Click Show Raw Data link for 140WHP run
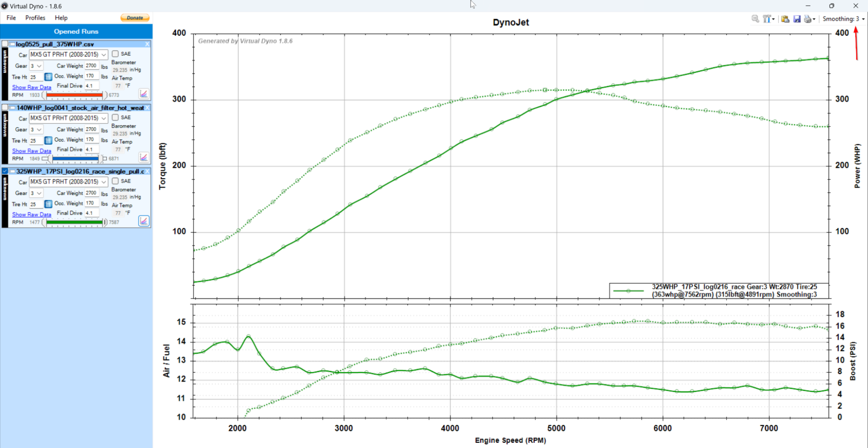The width and height of the screenshot is (868, 448). (32, 151)
